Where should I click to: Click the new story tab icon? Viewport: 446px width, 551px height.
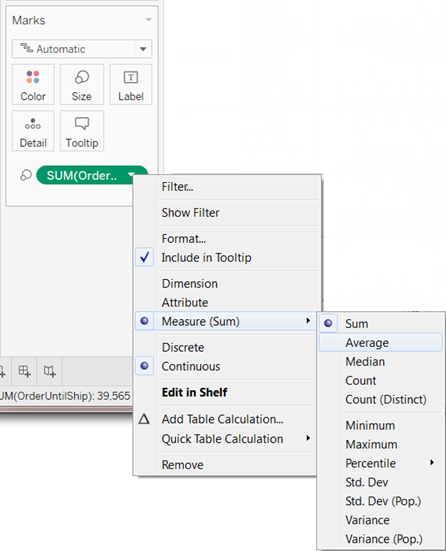tap(50, 371)
